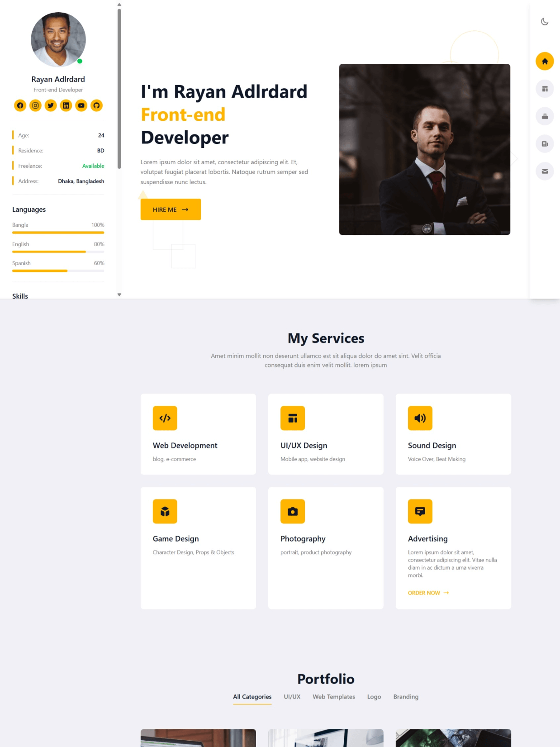Select the Branding portfolio category
560x747 pixels.
coord(406,697)
